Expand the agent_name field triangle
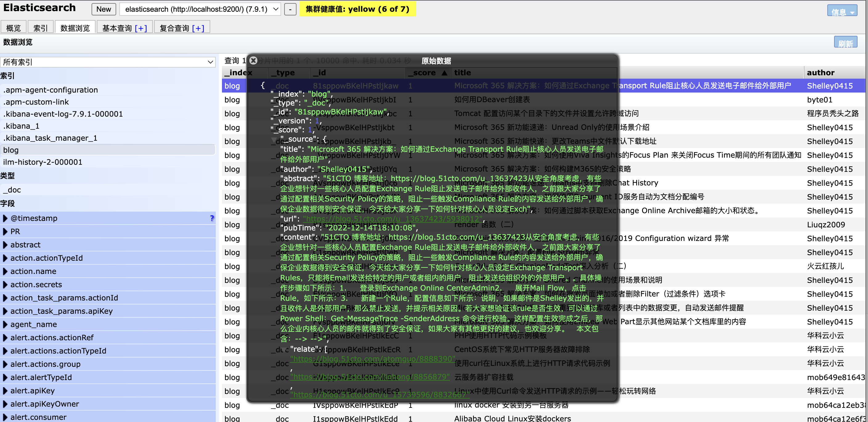Screen dimensions: 868x422 (x=5, y=325)
